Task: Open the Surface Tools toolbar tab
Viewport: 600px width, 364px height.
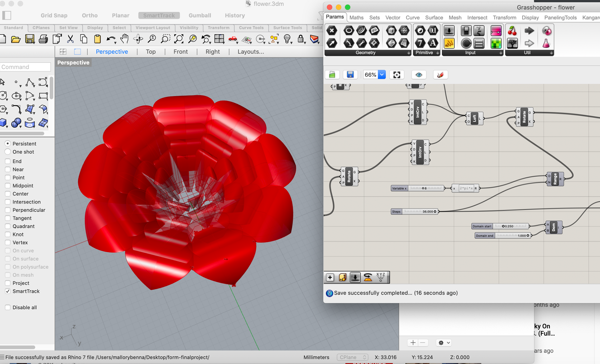Action: 287,27
